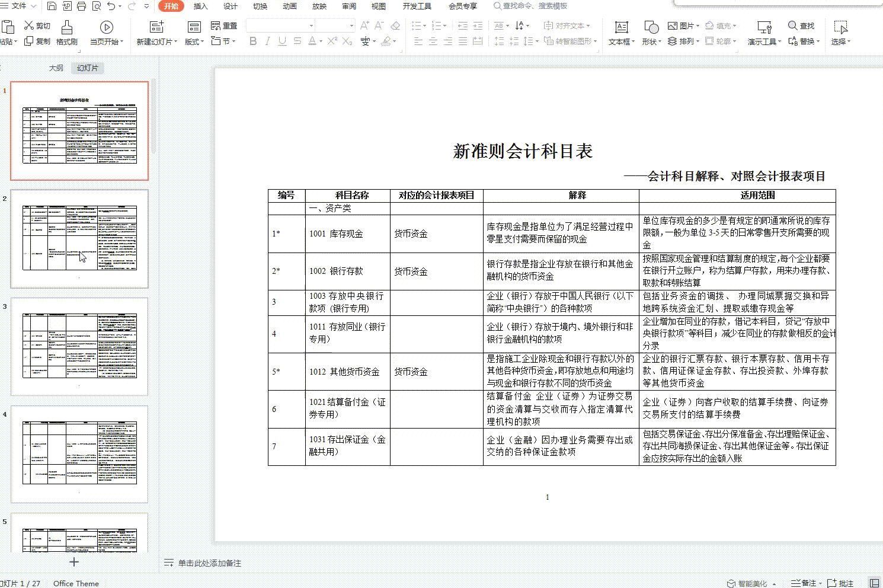This screenshot has height=588, width=883.
Task: Click the Arrange (排列) icon
Action: [683, 41]
